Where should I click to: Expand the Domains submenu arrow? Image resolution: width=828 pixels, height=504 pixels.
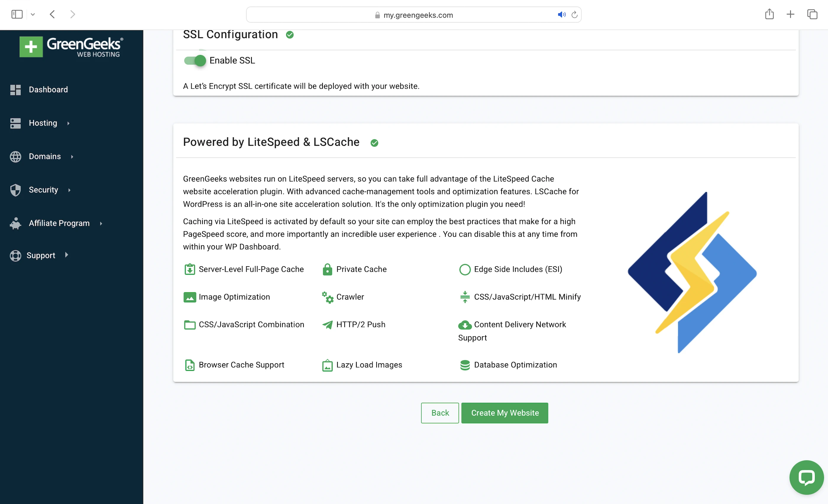[72, 156]
